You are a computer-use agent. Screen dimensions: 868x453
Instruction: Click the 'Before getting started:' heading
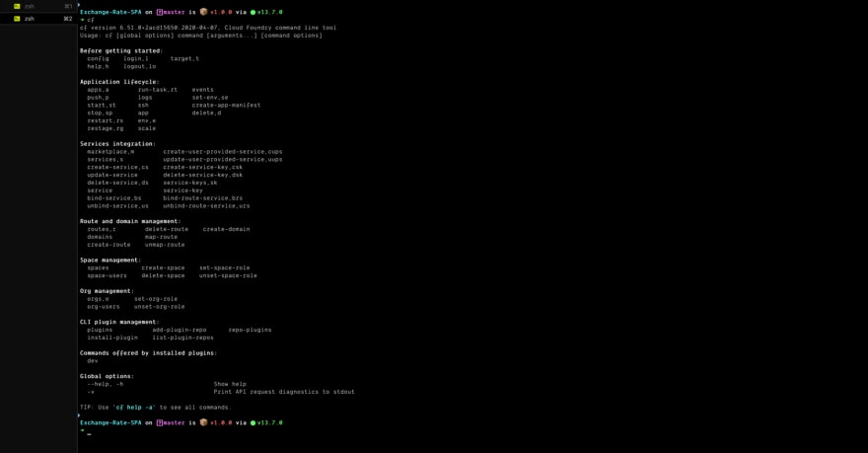coord(121,50)
